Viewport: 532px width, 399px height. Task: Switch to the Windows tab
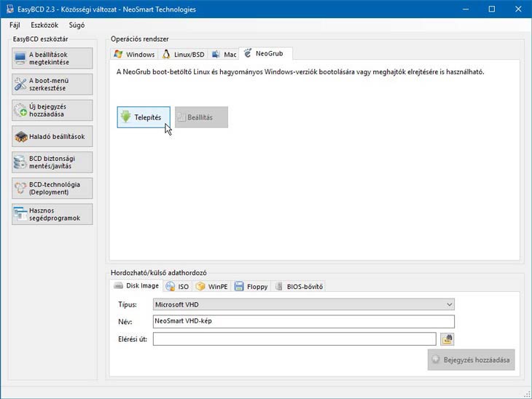click(x=135, y=55)
